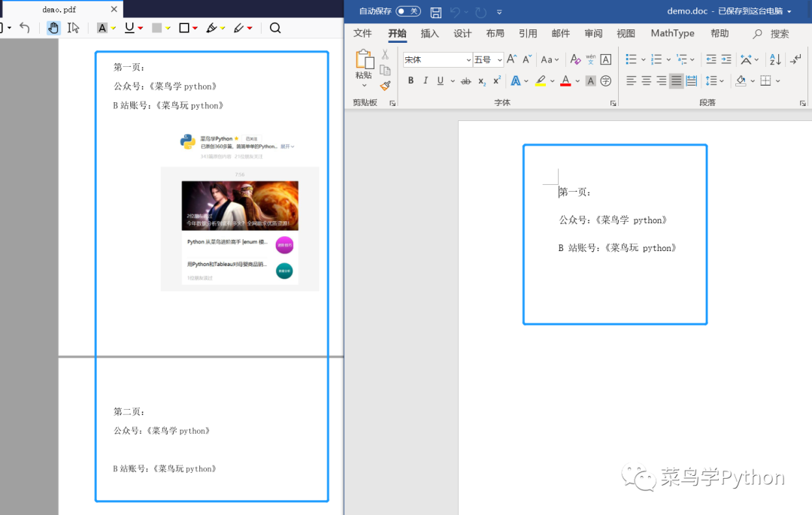Open the 段落 paragraph dialog launcher
Viewport: 812px width, 515px height.
(803, 103)
